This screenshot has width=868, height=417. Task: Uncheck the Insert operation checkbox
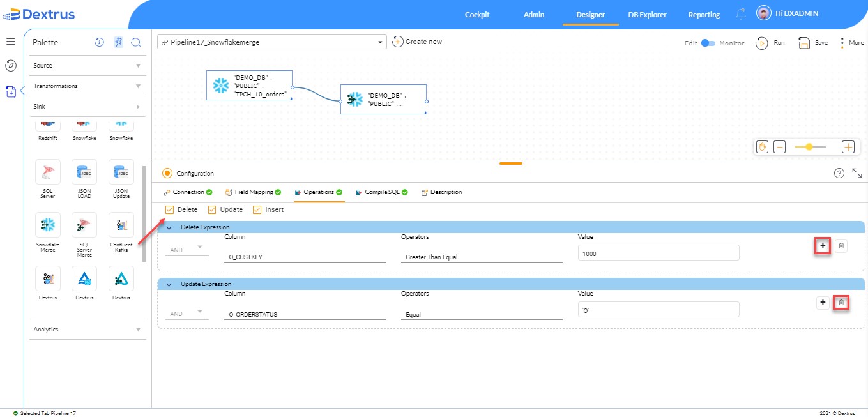point(257,209)
